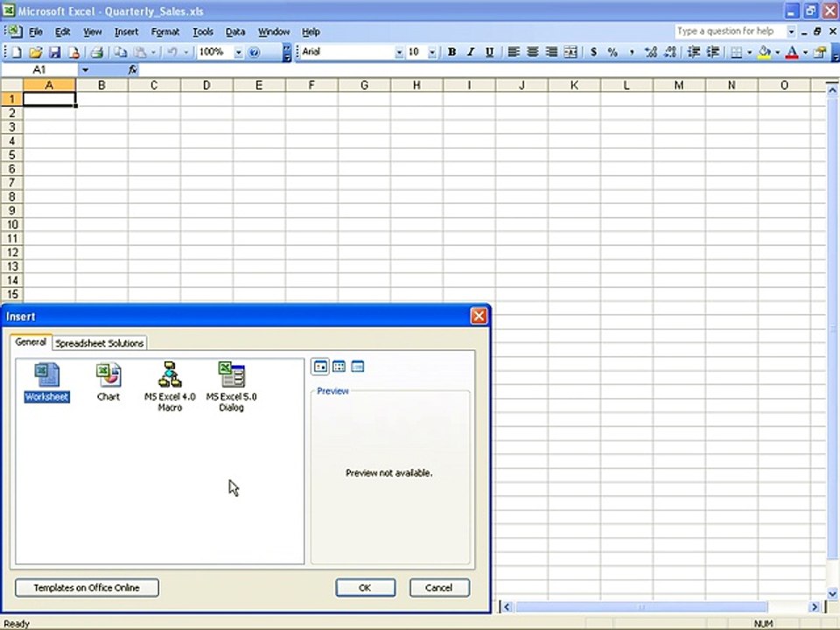Screen dimensions: 840x630
Task: Toggle Center alignment
Action: click(532, 52)
